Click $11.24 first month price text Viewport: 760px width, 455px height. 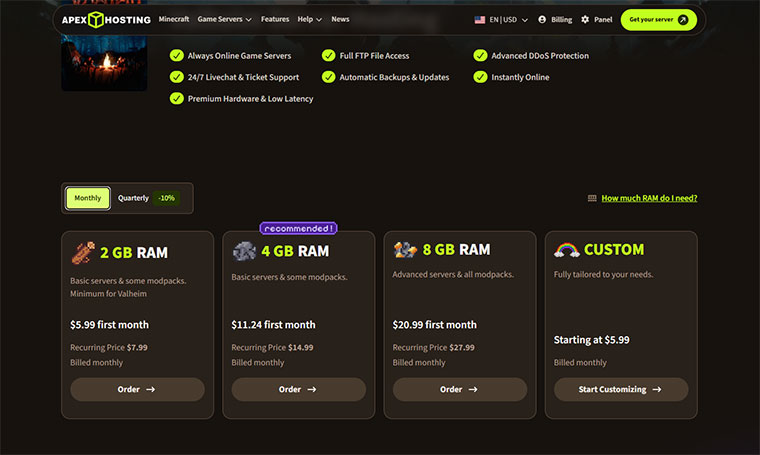click(273, 325)
